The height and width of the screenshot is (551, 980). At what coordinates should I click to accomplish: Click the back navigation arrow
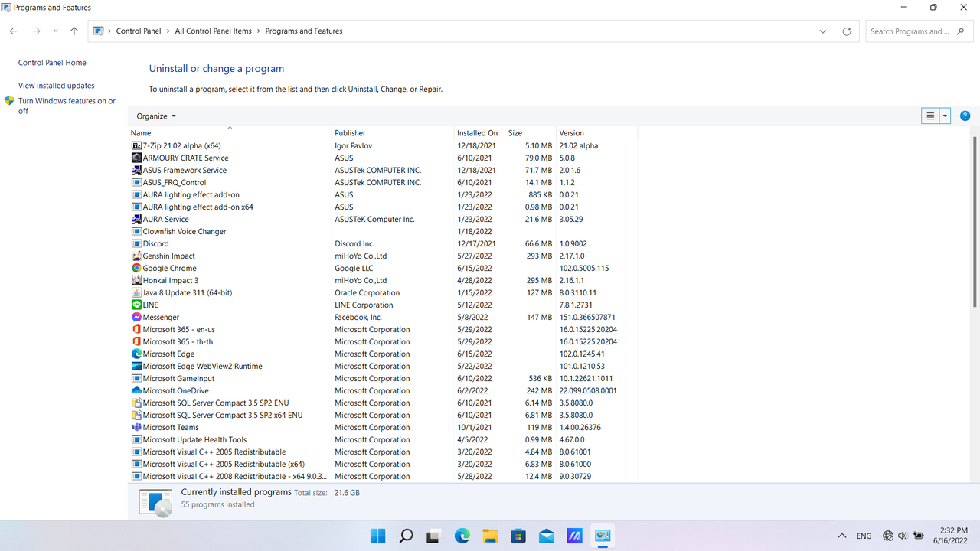click(x=13, y=31)
